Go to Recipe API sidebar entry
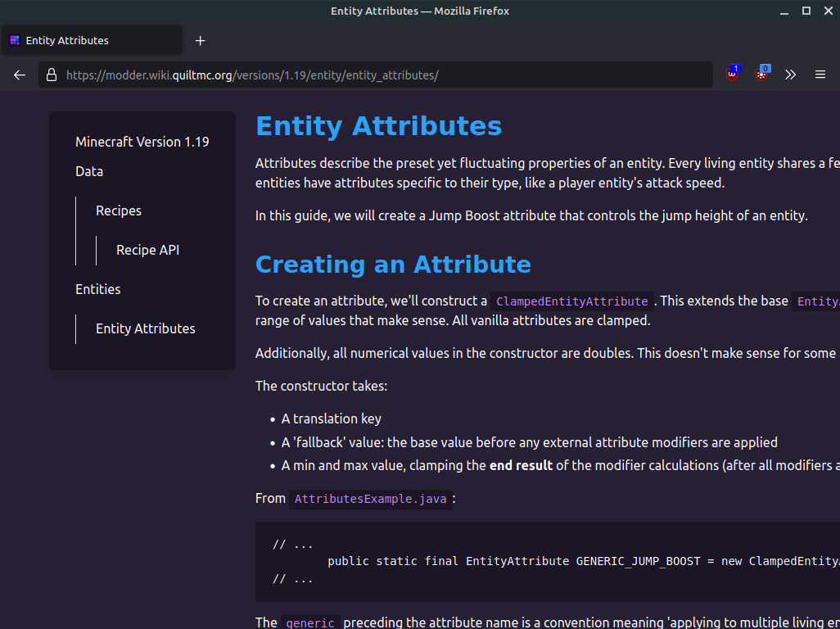The width and height of the screenshot is (840, 629). click(x=148, y=250)
